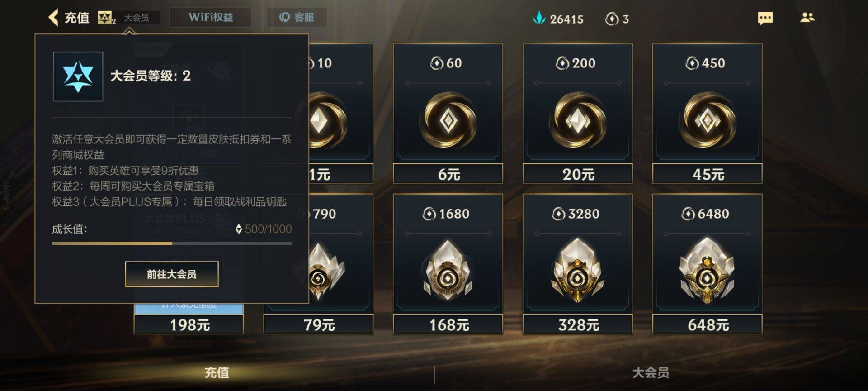Viewport: 868px width, 391px height.
Task: Select the 6480 coins pack for 648元
Action: [707, 264]
